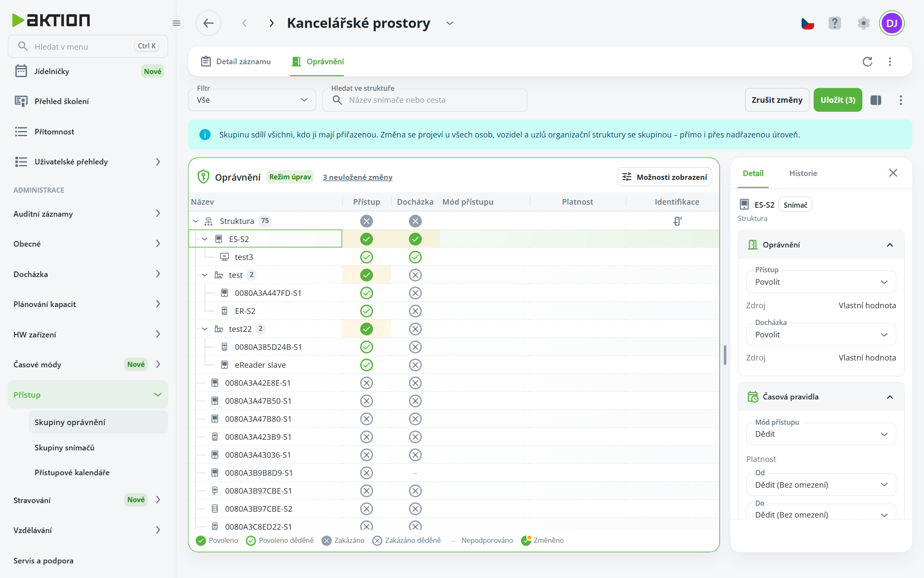This screenshot has width=924, height=578.
Task: Toggle Docházka permission for ES-S2
Action: [x=415, y=239]
